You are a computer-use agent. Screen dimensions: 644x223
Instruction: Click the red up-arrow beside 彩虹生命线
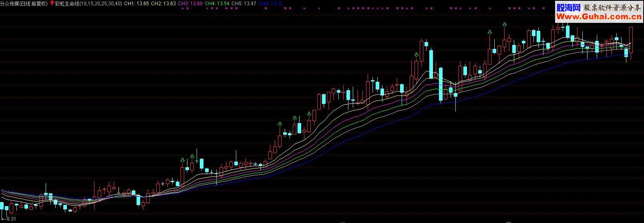click(52, 3)
